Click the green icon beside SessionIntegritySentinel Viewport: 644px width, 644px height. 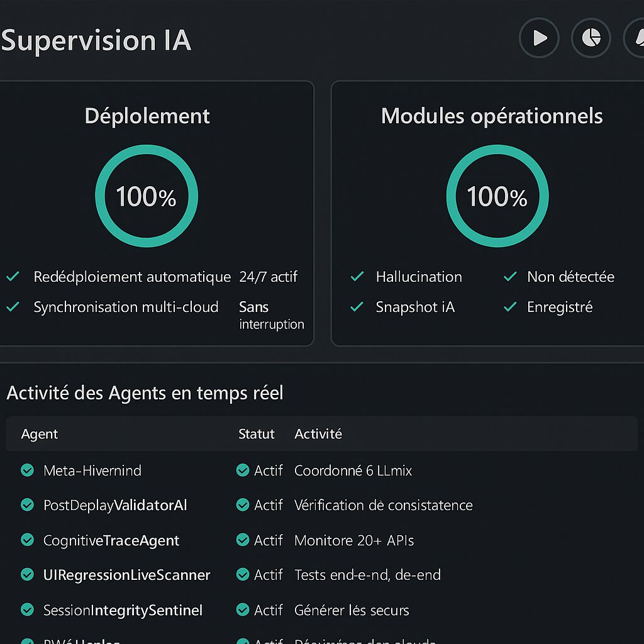[x=27, y=610]
